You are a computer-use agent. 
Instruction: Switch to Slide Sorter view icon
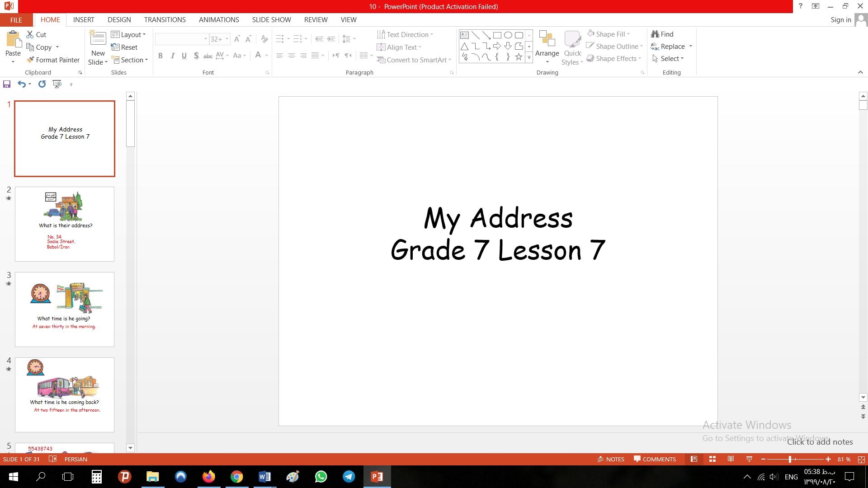(x=712, y=459)
